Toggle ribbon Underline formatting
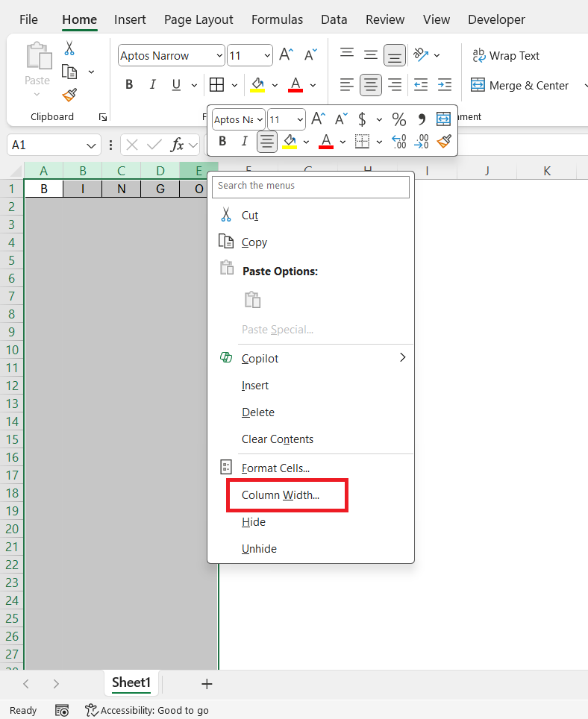Image resolution: width=588 pixels, height=719 pixels. pos(176,85)
